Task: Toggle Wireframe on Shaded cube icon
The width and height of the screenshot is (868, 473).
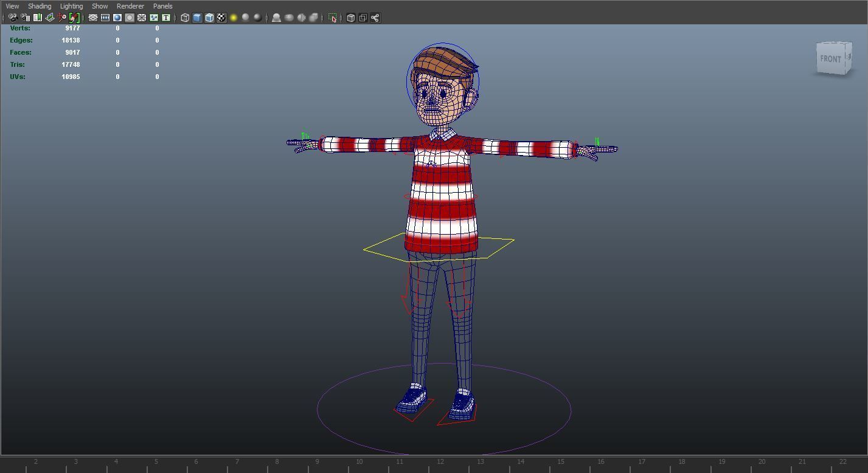Action: click(209, 18)
